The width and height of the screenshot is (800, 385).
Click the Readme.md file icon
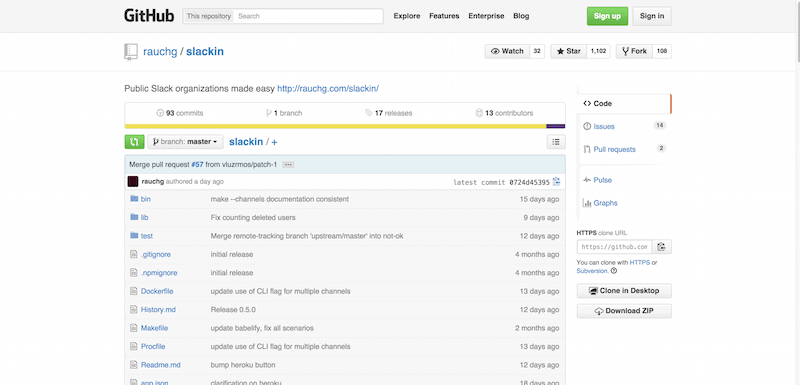point(134,365)
